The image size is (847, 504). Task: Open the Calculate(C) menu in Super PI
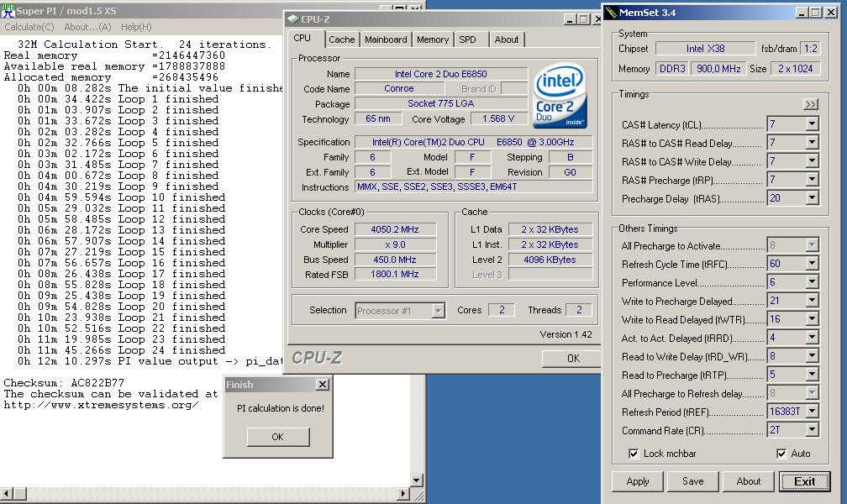(x=29, y=27)
